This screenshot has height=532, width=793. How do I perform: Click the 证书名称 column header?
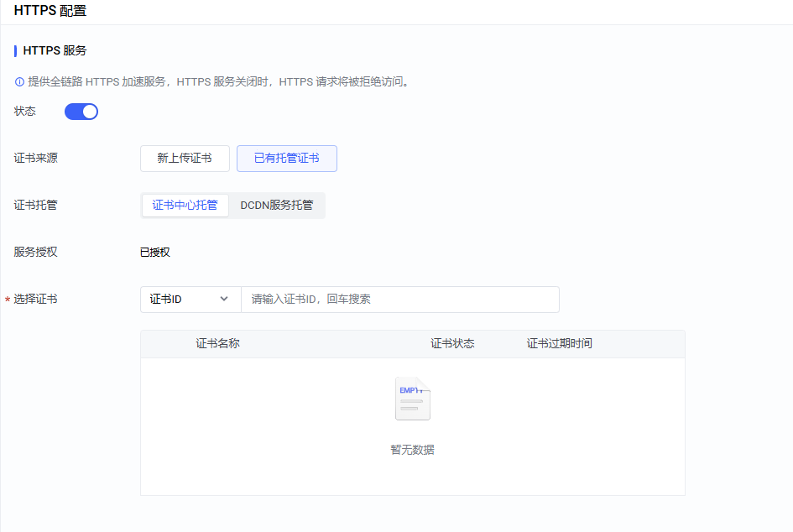[217, 344]
